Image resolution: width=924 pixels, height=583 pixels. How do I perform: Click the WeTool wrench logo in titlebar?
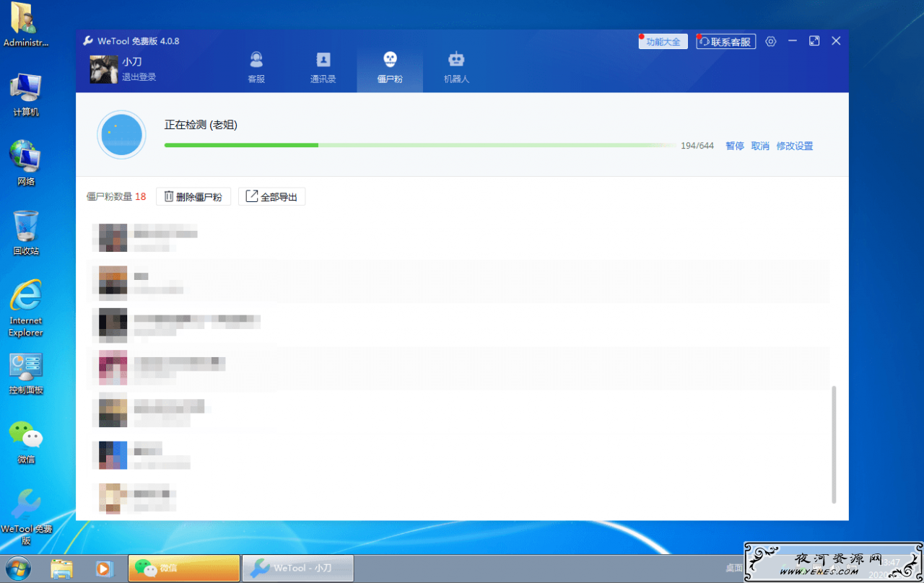pyautogui.click(x=88, y=41)
